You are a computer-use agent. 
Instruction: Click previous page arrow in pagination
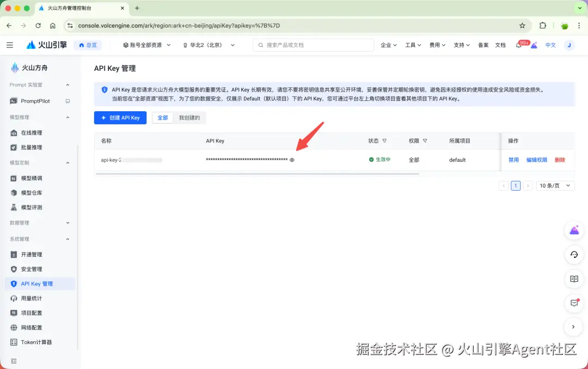click(x=504, y=185)
